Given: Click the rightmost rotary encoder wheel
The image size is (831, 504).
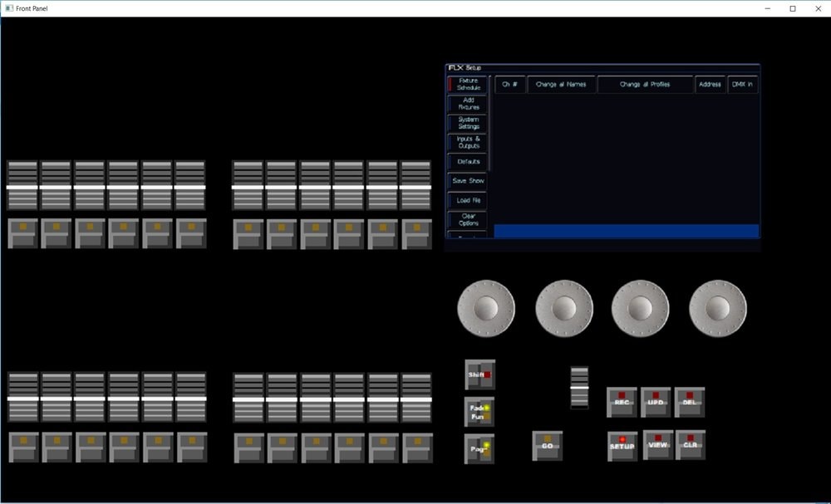Looking at the screenshot, I should (717, 308).
